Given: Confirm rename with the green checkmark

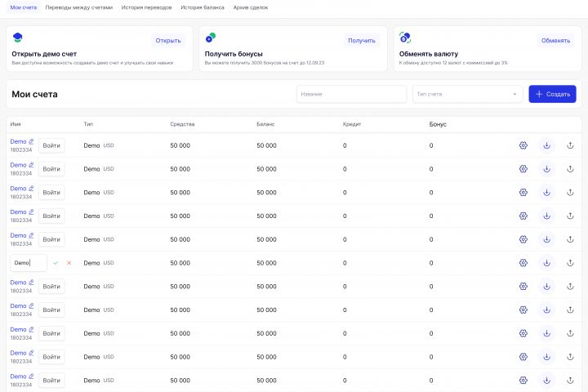Looking at the screenshot, I should point(56,263).
